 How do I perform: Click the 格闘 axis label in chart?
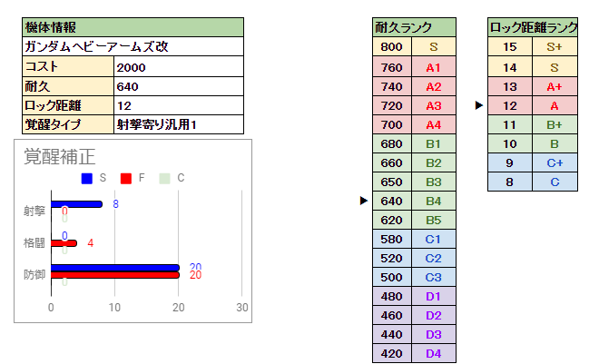tap(34, 243)
